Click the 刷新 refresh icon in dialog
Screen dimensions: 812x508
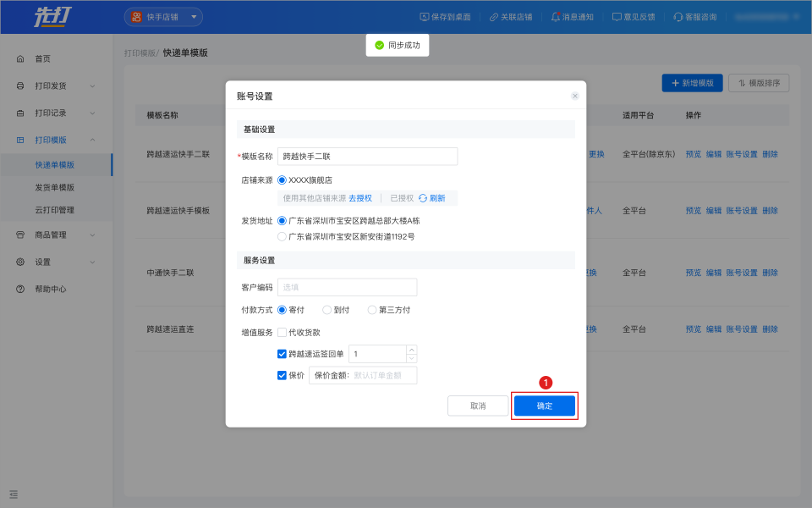pos(423,198)
